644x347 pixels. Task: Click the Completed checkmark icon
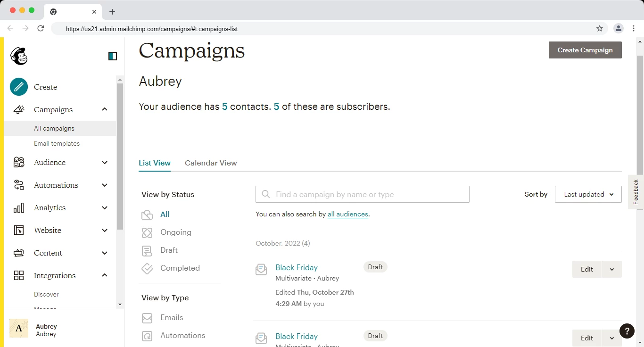tap(147, 268)
